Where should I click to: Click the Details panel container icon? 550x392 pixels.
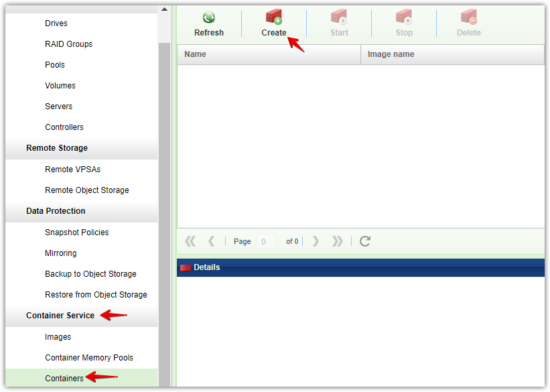click(x=185, y=268)
